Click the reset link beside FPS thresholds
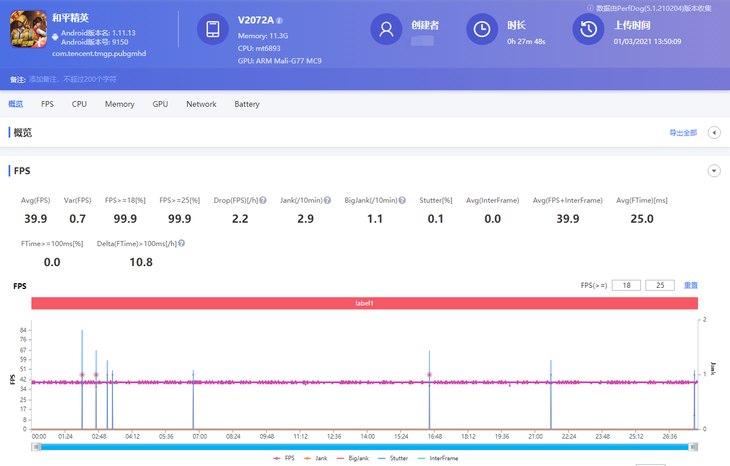This screenshot has height=466, width=730. [x=691, y=286]
